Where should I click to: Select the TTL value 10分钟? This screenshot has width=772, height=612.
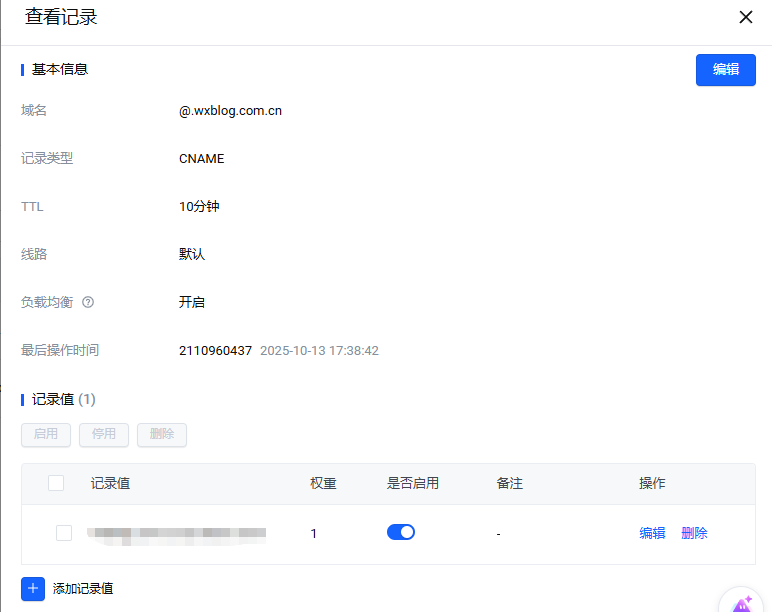point(199,206)
